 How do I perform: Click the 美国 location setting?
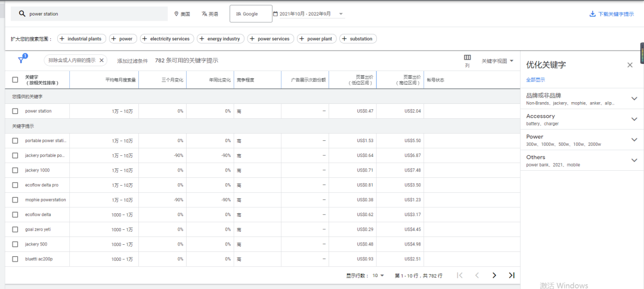(182, 14)
